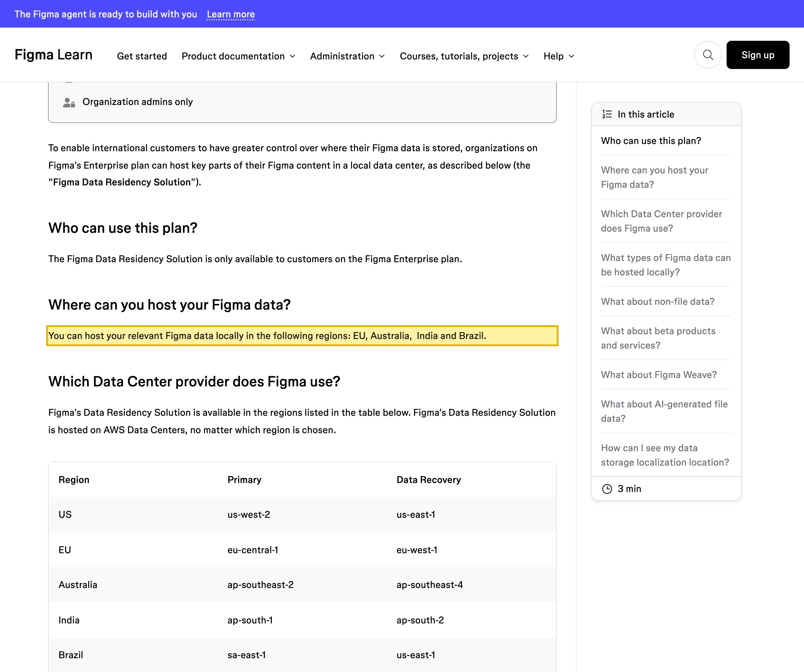
Task: Follow the Learn more banner link
Action: (x=231, y=14)
